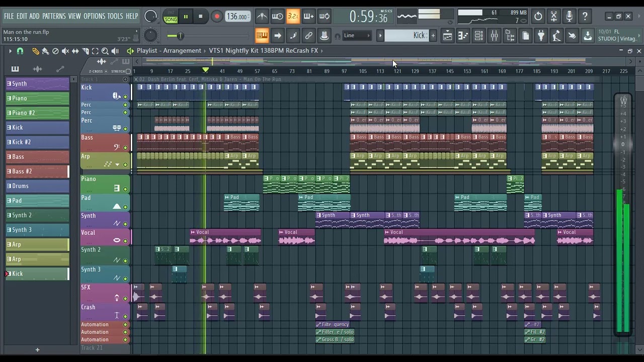644x362 pixels.
Task: Mute the Bass track green light
Action: coord(125,147)
